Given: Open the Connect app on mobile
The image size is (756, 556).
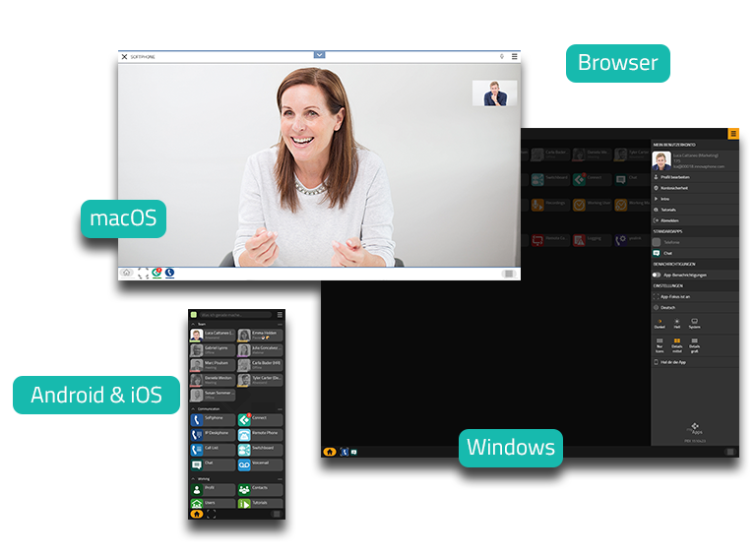Looking at the screenshot, I should tap(260, 419).
